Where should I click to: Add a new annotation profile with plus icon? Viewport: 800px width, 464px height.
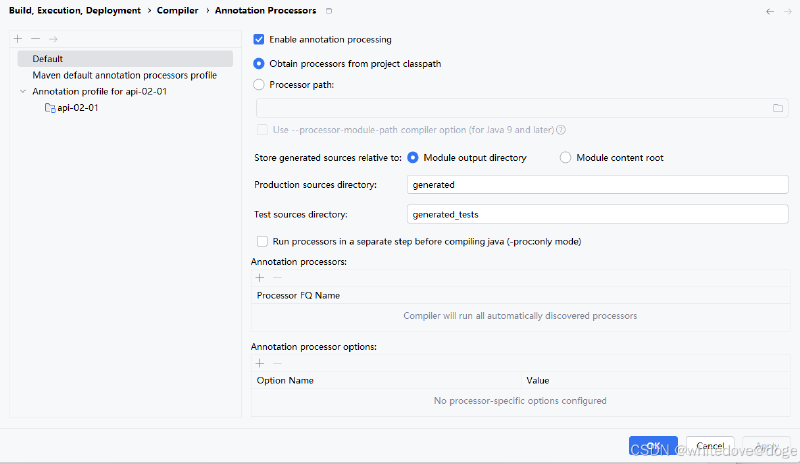click(18, 39)
